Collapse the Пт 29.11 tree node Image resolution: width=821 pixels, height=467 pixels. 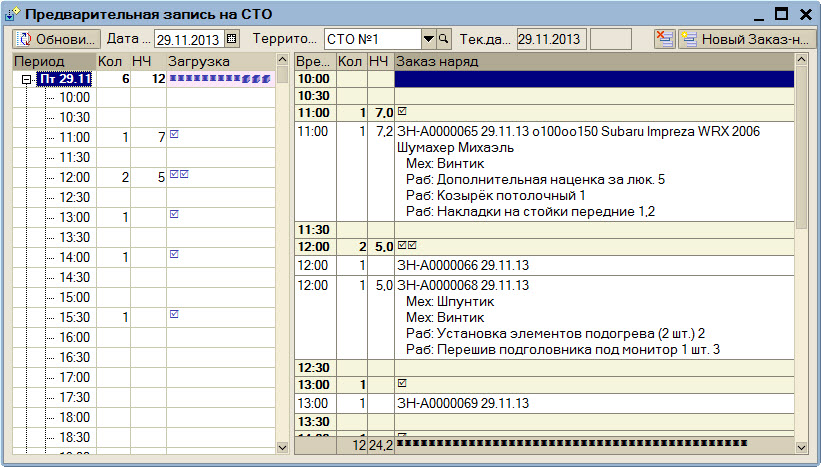pos(26,80)
